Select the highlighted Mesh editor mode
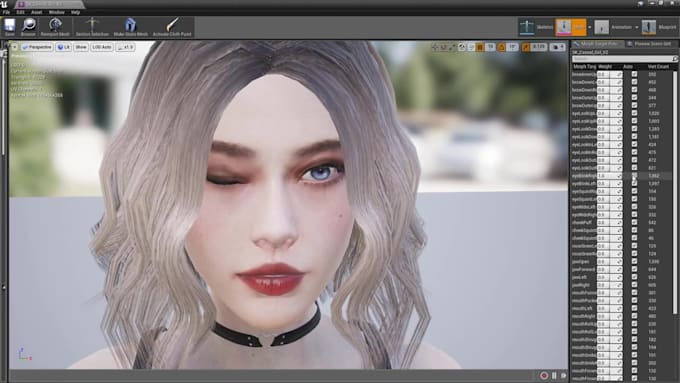Viewport: 680px width, 383px height. click(x=571, y=27)
